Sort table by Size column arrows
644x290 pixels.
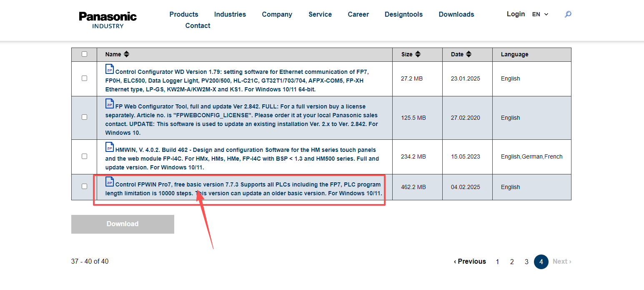[x=418, y=54]
